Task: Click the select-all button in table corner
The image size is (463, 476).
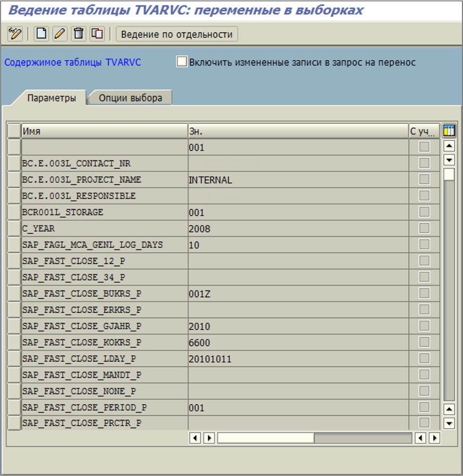Action: pos(14,131)
